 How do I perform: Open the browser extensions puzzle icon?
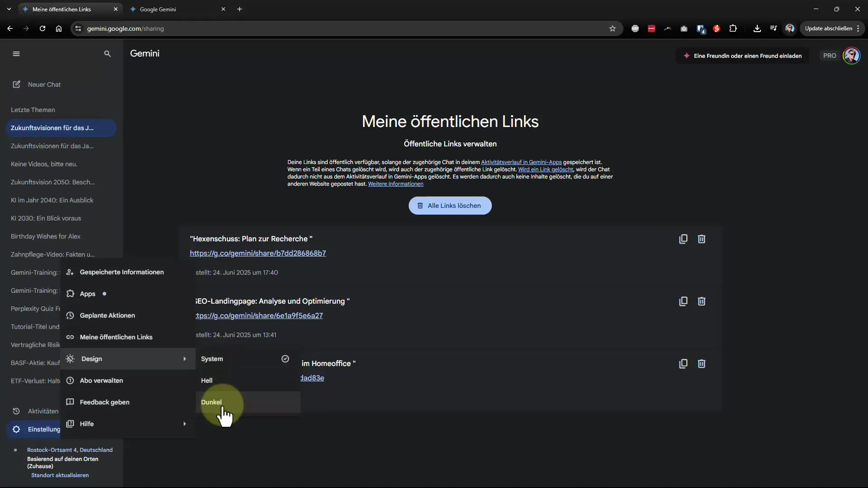(733, 28)
